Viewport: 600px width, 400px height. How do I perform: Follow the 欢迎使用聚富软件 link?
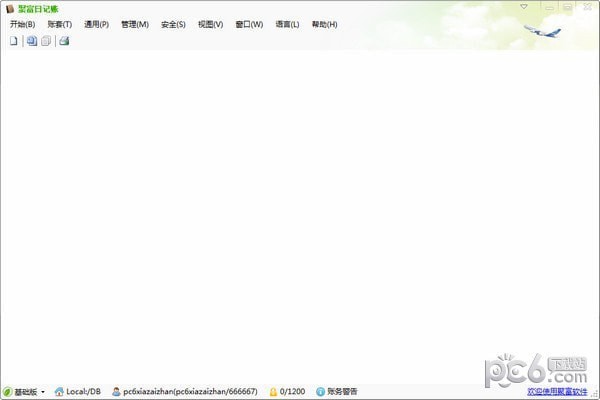click(x=557, y=392)
